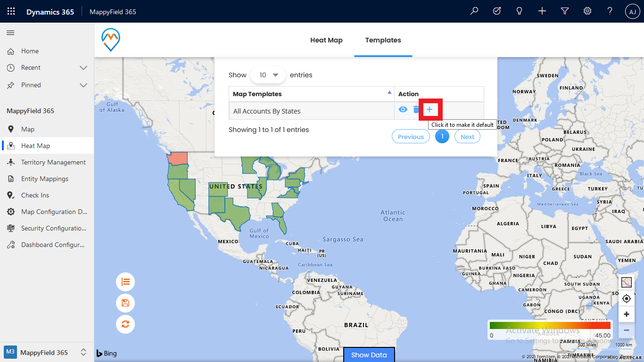The height and width of the screenshot is (362, 644).
Task: Open the AJ user account avatar
Action: pyautogui.click(x=633, y=12)
